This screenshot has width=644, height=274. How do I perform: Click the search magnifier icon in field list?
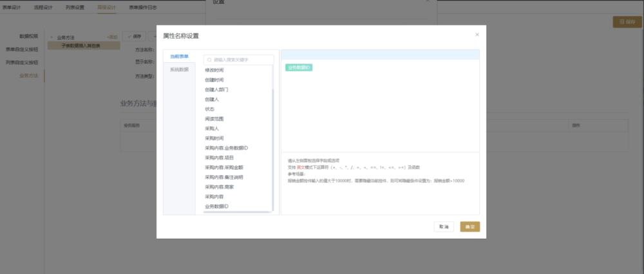209,59
